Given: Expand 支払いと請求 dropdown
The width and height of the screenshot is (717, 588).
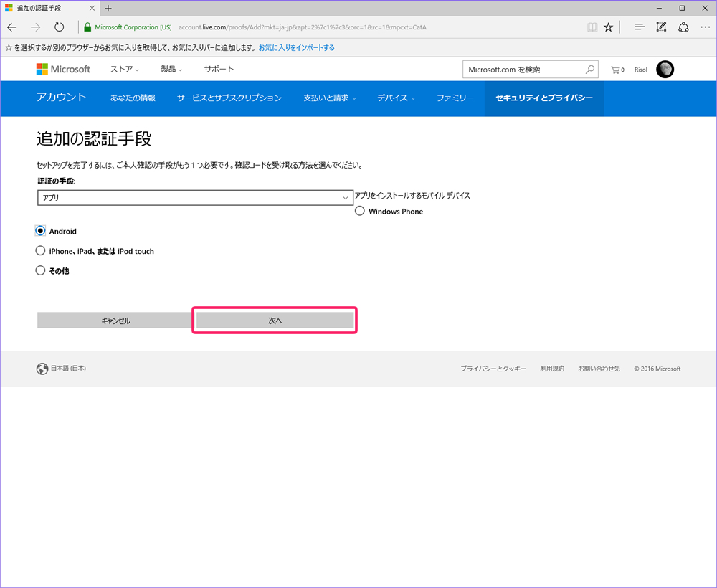Looking at the screenshot, I should point(330,98).
